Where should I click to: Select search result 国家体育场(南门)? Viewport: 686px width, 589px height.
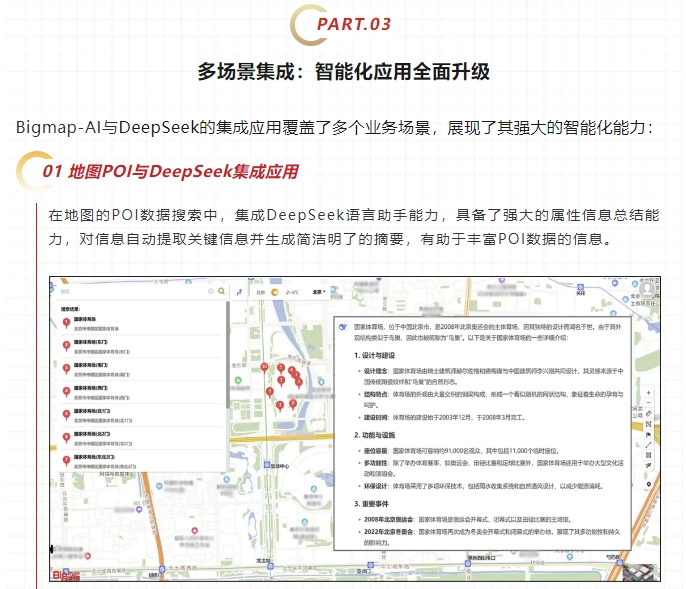142,370
